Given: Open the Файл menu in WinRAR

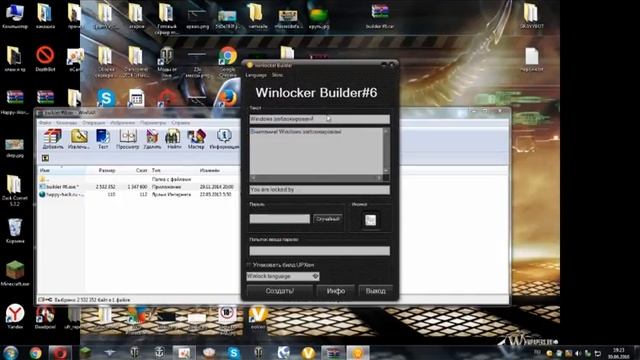Looking at the screenshot, I should pos(45,122).
